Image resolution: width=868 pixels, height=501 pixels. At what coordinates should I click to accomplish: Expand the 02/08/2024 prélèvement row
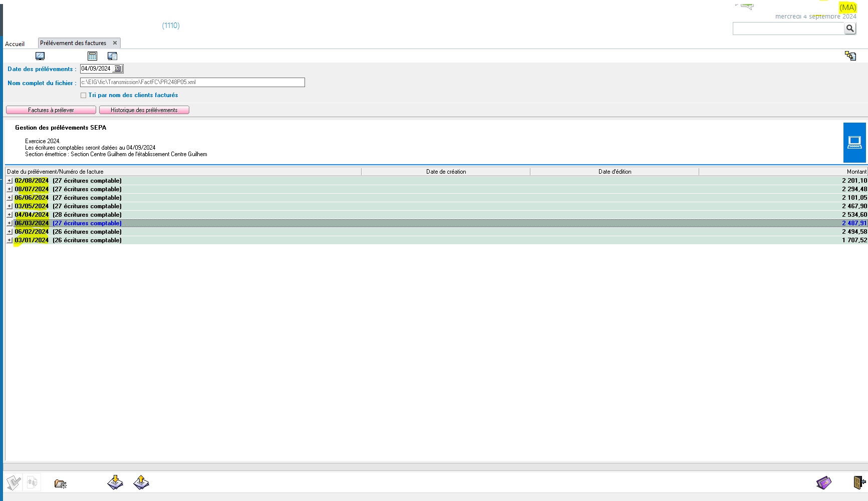click(10, 181)
